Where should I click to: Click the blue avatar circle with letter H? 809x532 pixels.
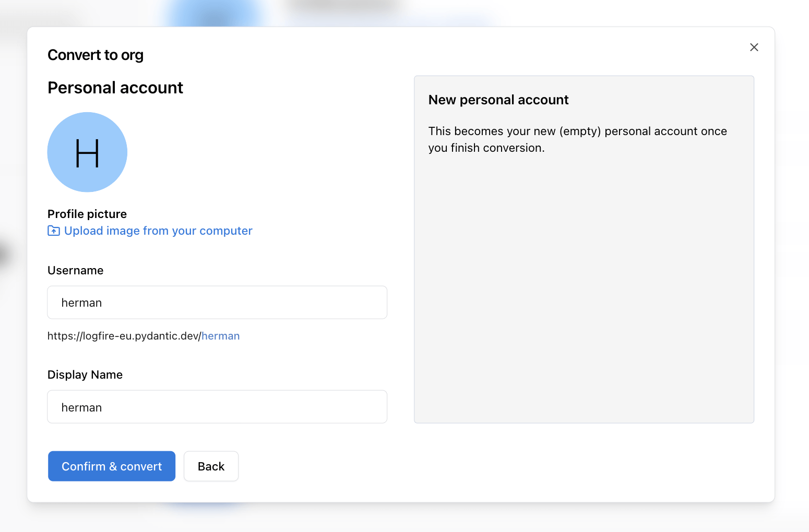pos(87,152)
